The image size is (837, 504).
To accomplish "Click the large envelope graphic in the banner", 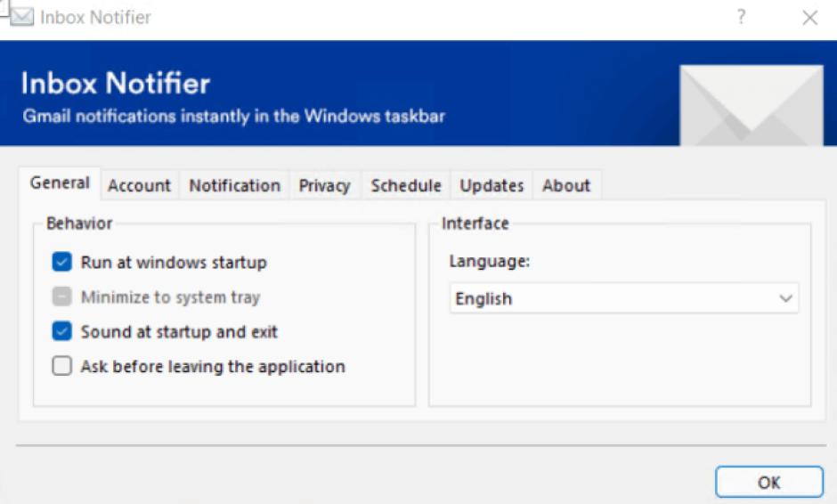I will click(x=752, y=105).
